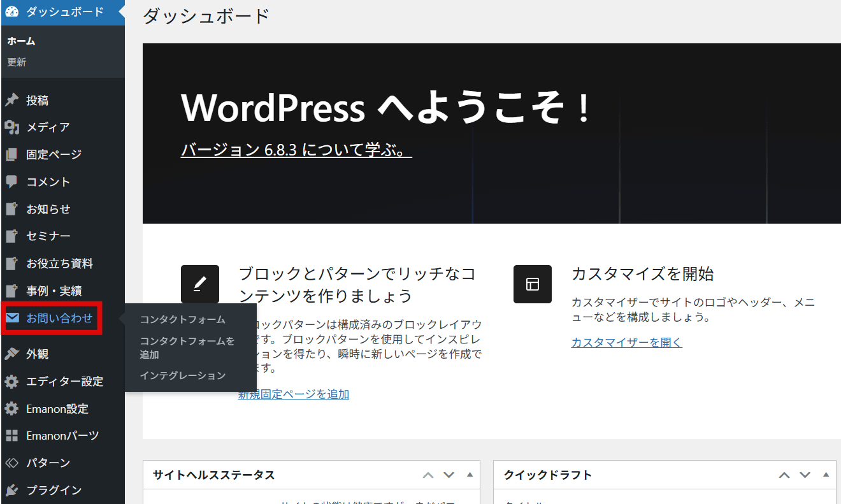Click the pages icon beside 固定ページ

pos(11,155)
